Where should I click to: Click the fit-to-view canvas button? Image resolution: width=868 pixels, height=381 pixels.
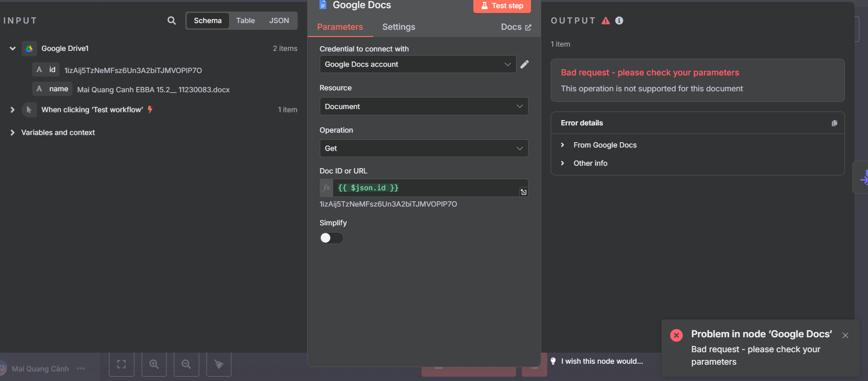(x=121, y=364)
